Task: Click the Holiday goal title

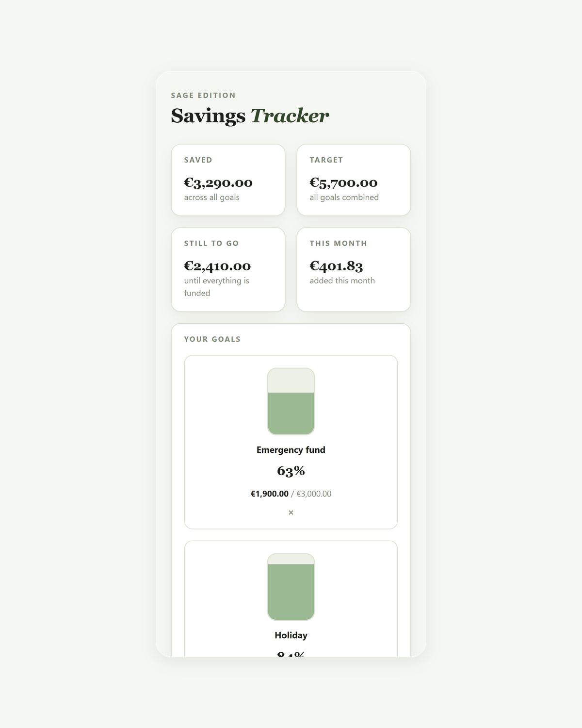Action: (x=291, y=635)
